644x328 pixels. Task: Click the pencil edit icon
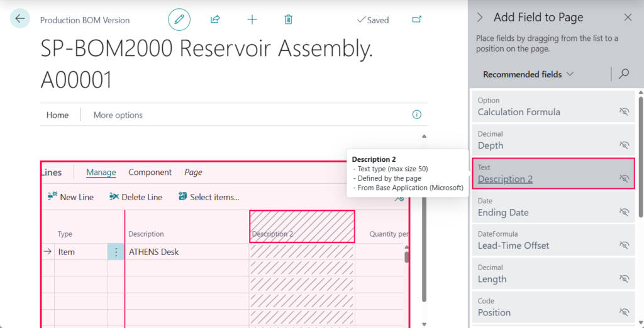179,20
